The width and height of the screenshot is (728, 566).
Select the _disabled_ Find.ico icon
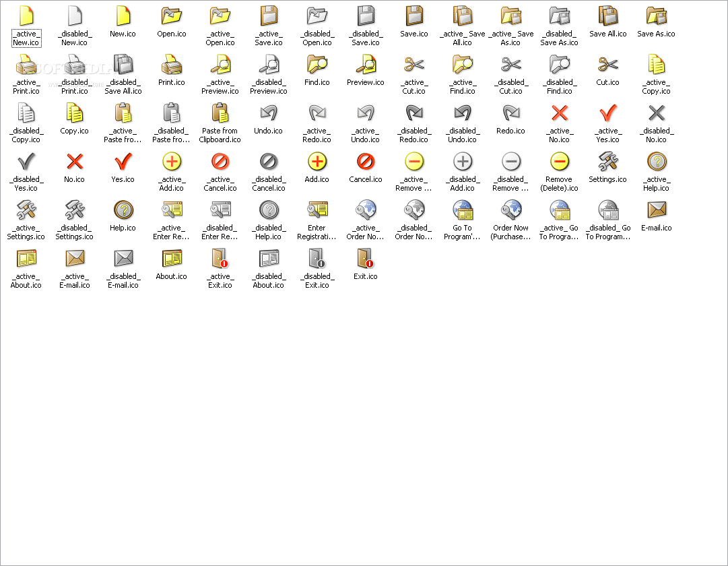tap(560, 64)
